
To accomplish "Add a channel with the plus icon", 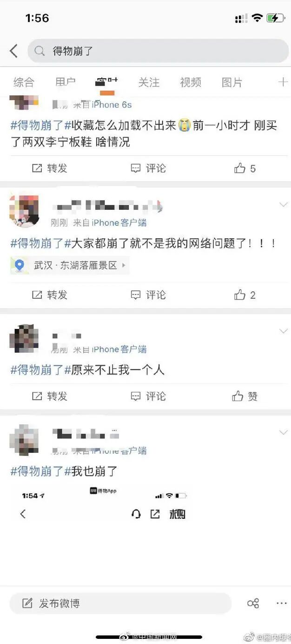I will tap(283, 82).
